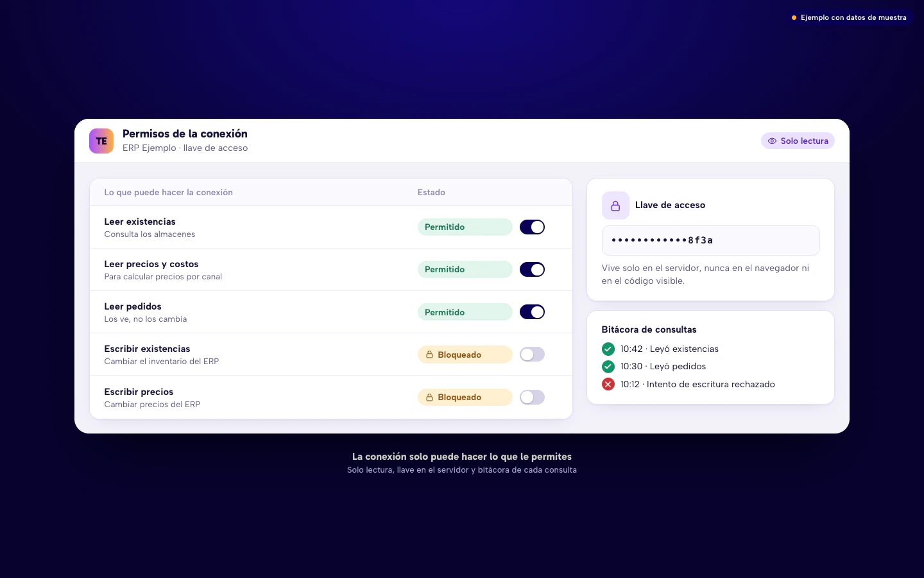
Task: Click the Permisos de la conexión title
Action: [185, 134]
